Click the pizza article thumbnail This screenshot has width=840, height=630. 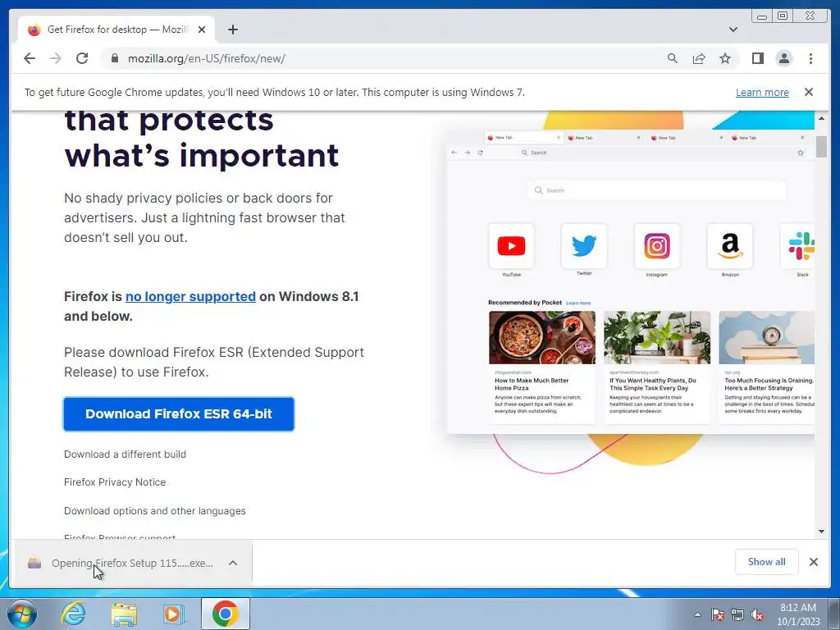[542, 337]
